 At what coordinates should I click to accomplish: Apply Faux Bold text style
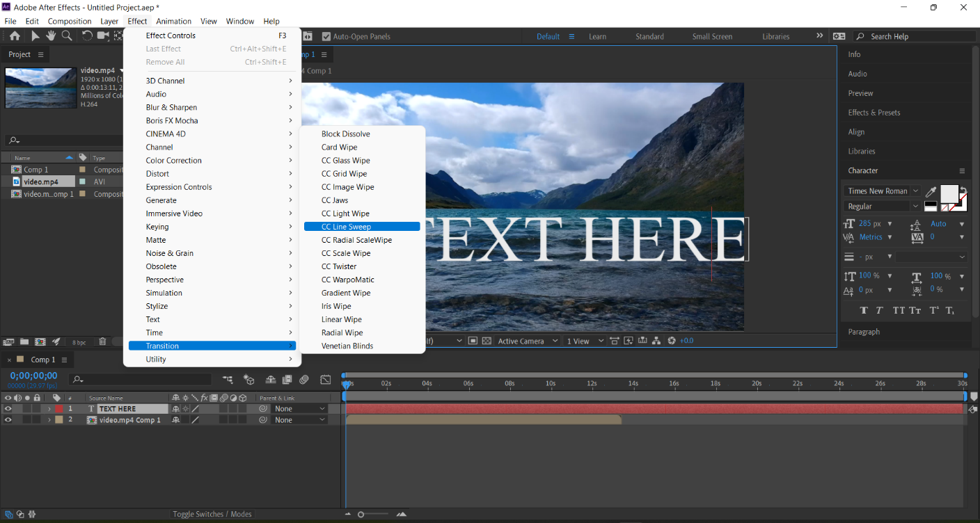(864, 310)
